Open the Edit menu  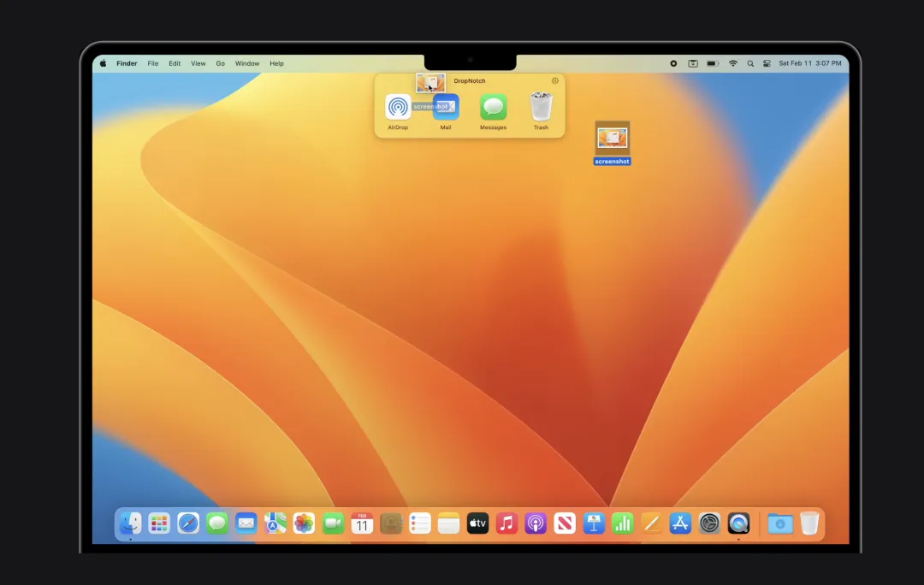[175, 63]
